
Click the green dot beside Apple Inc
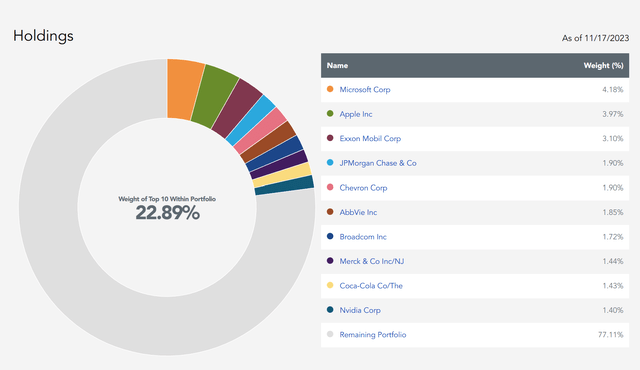(330, 113)
